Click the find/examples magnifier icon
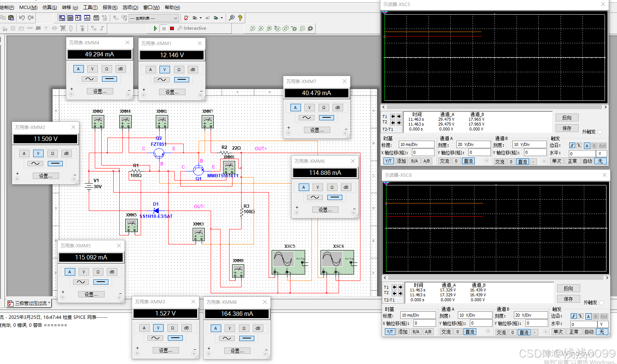This screenshot has width=617, height=364. (232, 18)
